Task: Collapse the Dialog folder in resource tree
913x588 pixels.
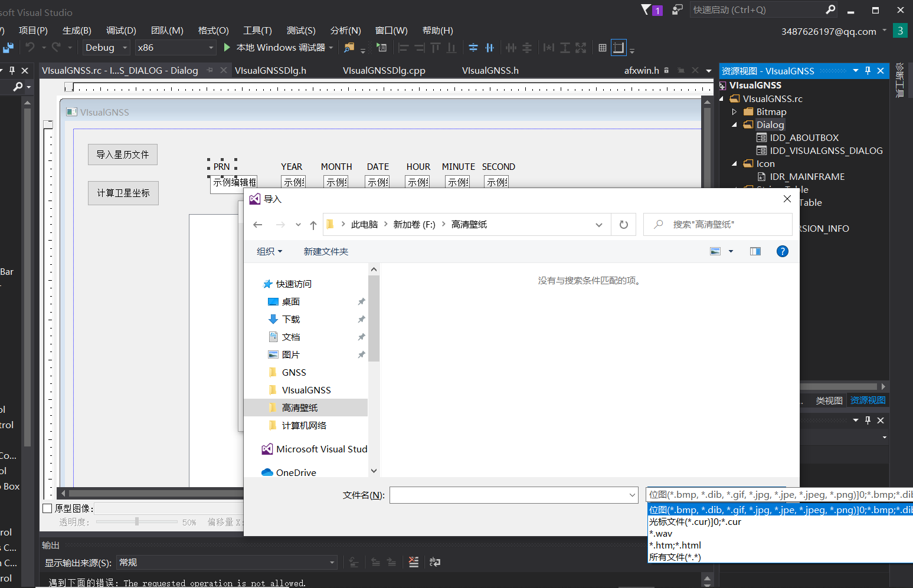Action: tap(734, 124)
